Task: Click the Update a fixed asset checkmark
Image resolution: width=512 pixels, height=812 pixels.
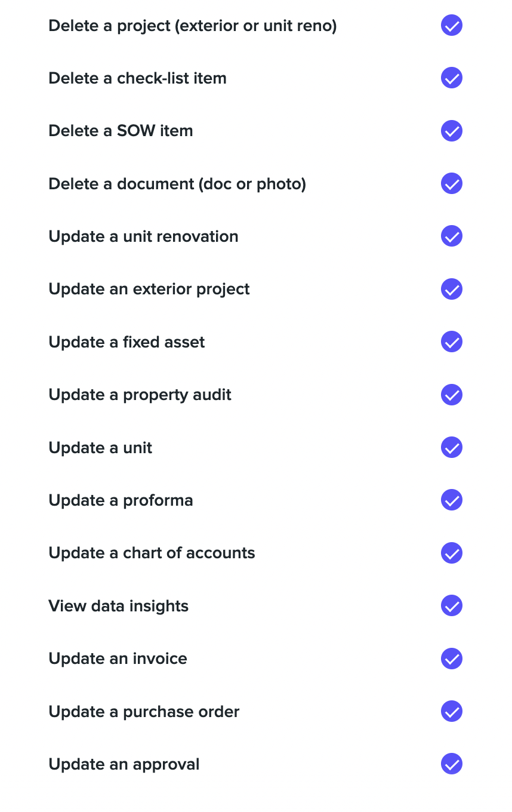Action: (x=452, y=342)
